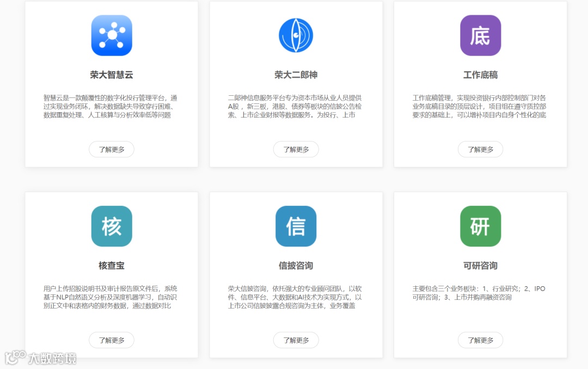Select the 信披咨询 card title

pyautogui.click(x=296, y=266)
